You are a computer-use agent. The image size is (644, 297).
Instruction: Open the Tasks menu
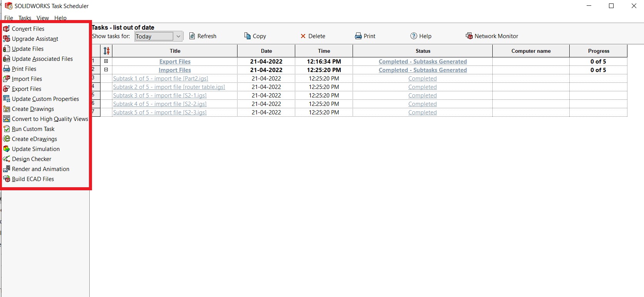pos(25,18)
